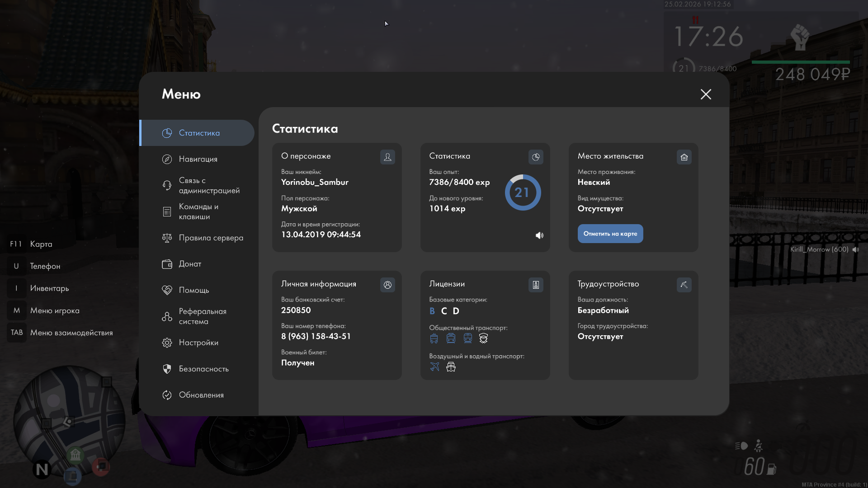Open the Настройки menu section
This screenshot has height=488, width=868.
pos(198,343)
